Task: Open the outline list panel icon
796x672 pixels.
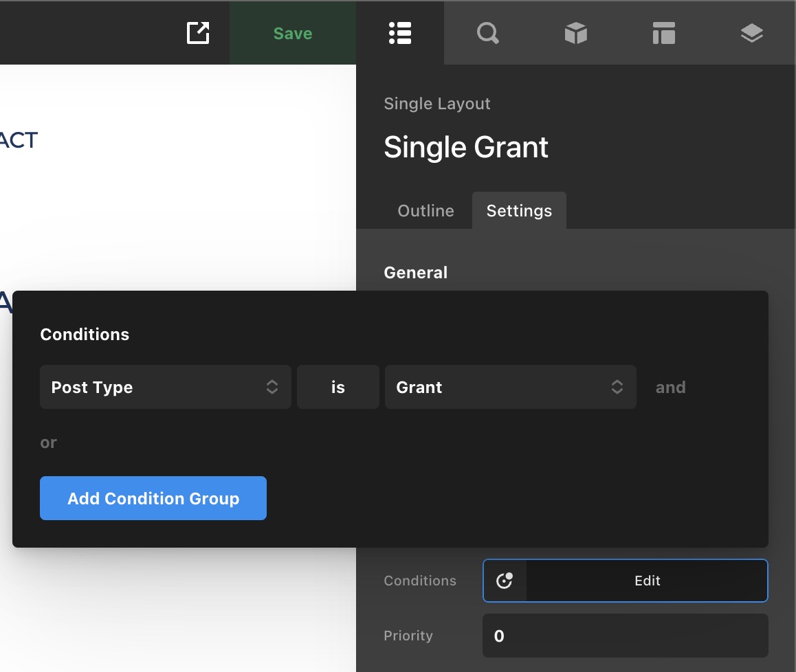Action: (400, 33)
